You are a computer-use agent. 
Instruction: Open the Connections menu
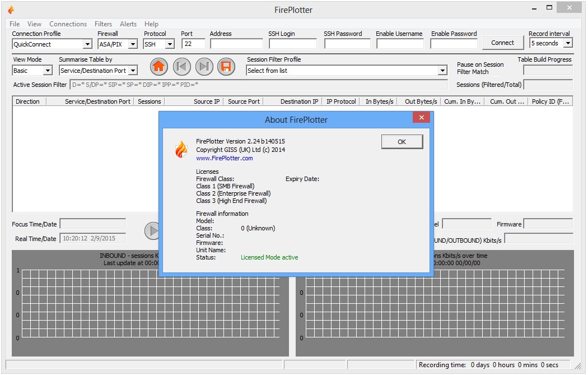[68, 24]
